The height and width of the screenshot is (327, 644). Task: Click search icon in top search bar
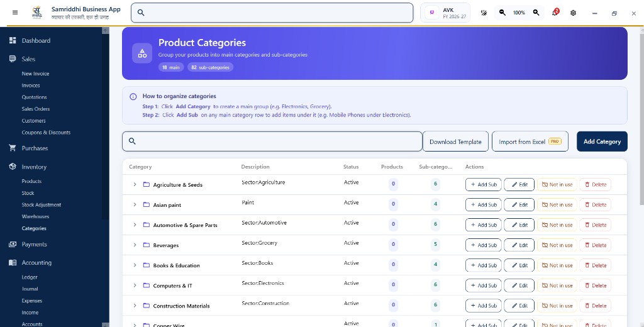pyautogui.click(x=141, y=13)
